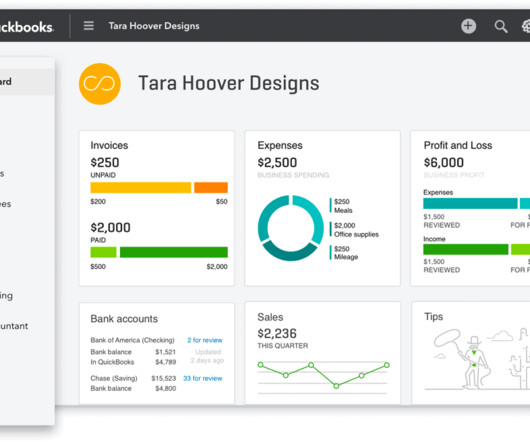Open the sidebar item ending in 'untant'
This screenshot has height=442, width=530.
click(x=14, y=326)
